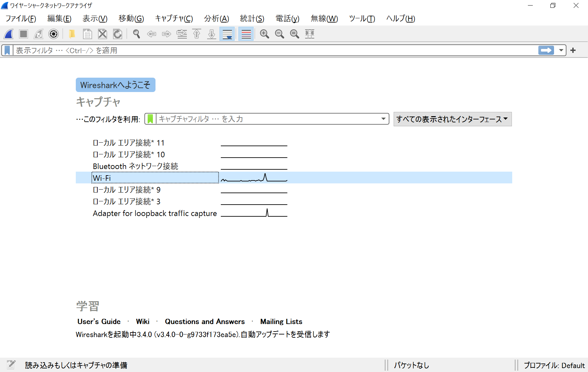The image size is (588, 372).
Task: Click the close capture file X icon
Action: (103, 34)
